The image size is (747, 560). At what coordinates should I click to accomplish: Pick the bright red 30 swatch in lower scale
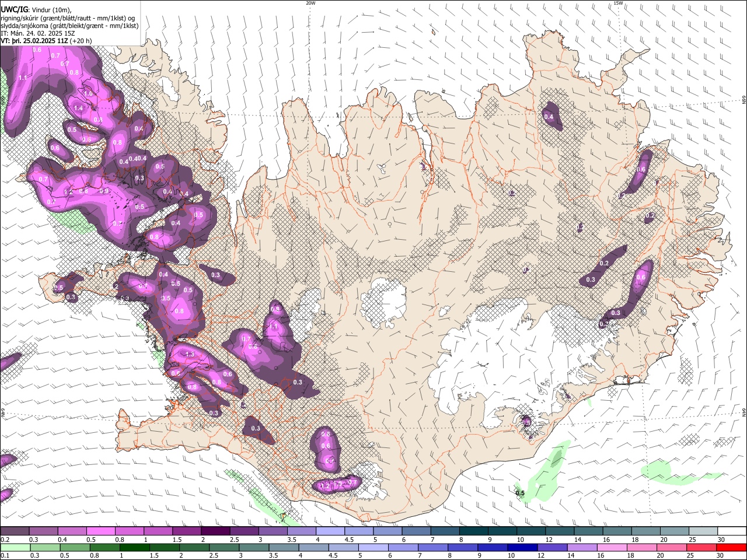click(731, 547)
